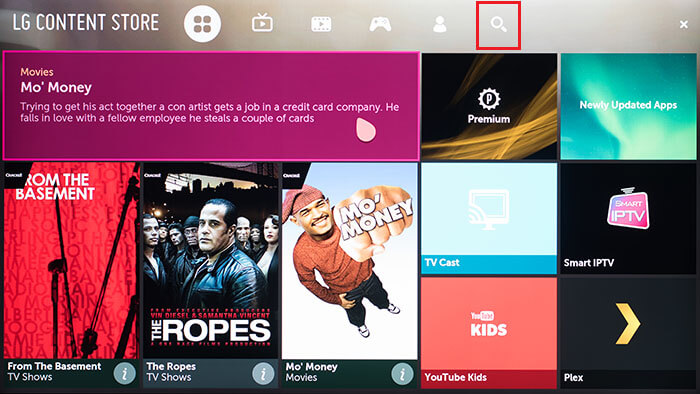Open the Premium apps tile
The image size is (700, 394).
click(x=489, y=106)
